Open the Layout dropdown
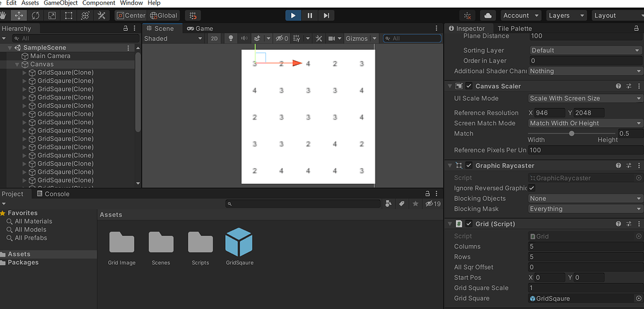 pos(618,16)
